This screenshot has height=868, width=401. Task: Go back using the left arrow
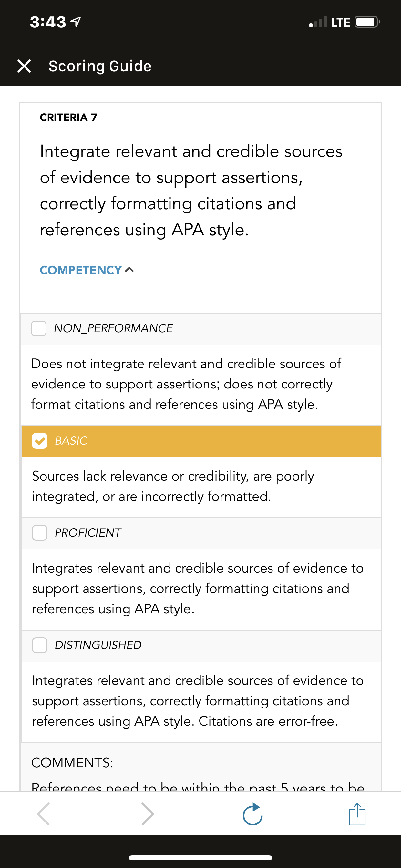[x=44, y=814]
